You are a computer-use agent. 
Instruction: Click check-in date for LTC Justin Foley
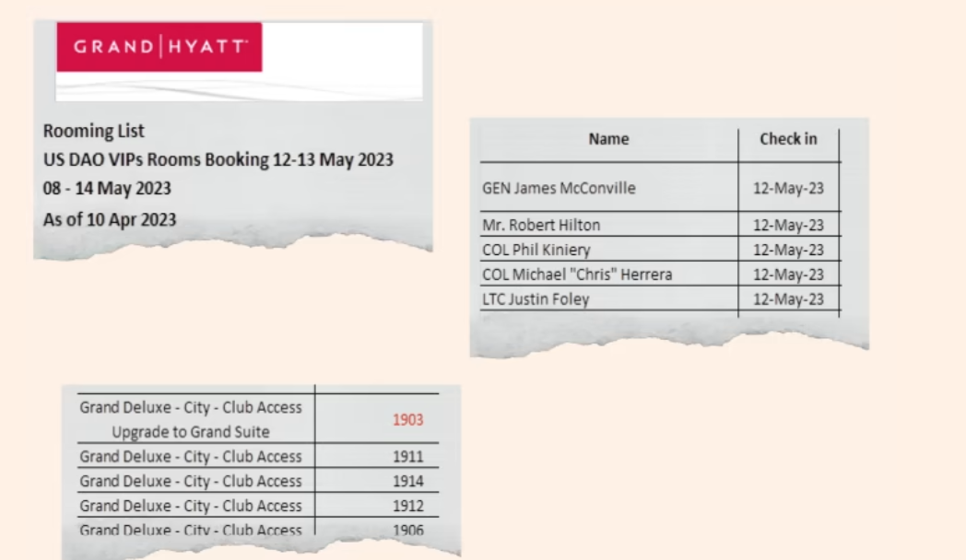tap(788, 299)
